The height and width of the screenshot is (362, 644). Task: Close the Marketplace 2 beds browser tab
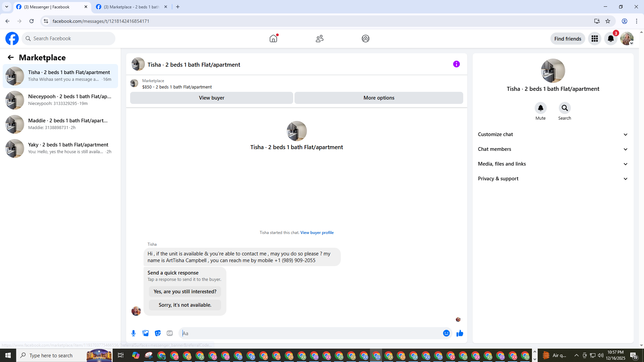tap(166, 7)
